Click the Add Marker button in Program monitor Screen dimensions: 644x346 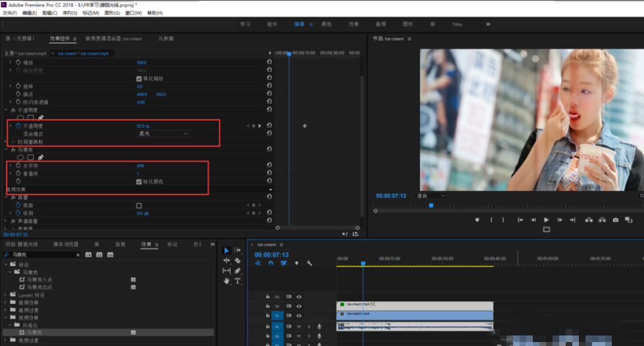point(478,220)
